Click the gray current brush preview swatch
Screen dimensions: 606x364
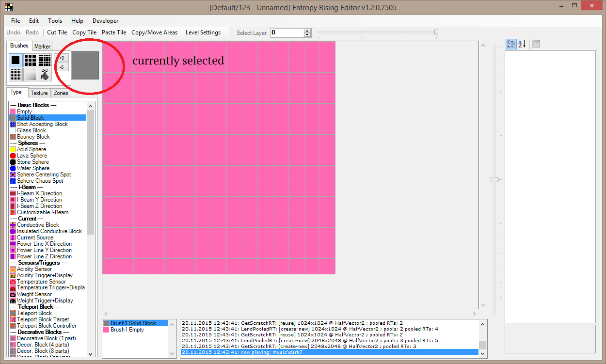coord(85,65)
